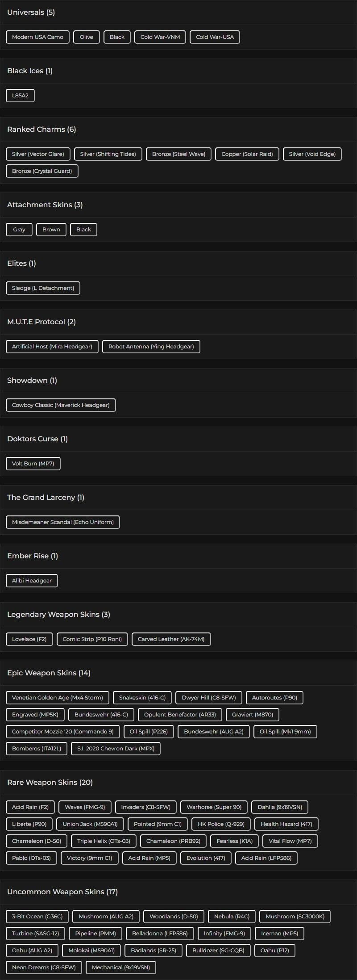Select Venetian Golden Age (Mx4 Storm)

pyautogui.click(x=58, y=698)
